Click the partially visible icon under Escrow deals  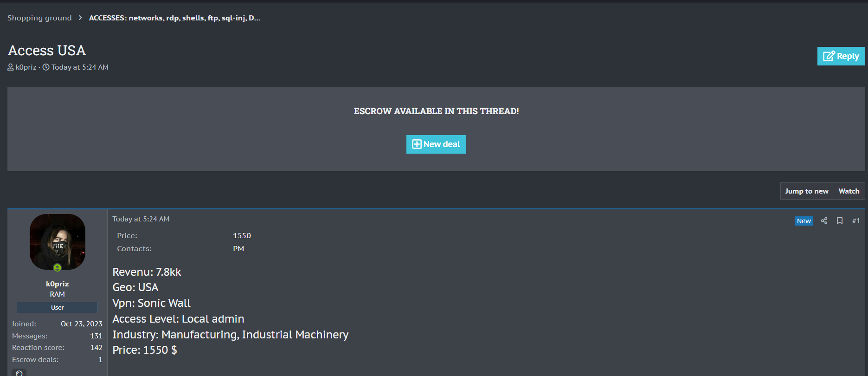pos(19,373)
